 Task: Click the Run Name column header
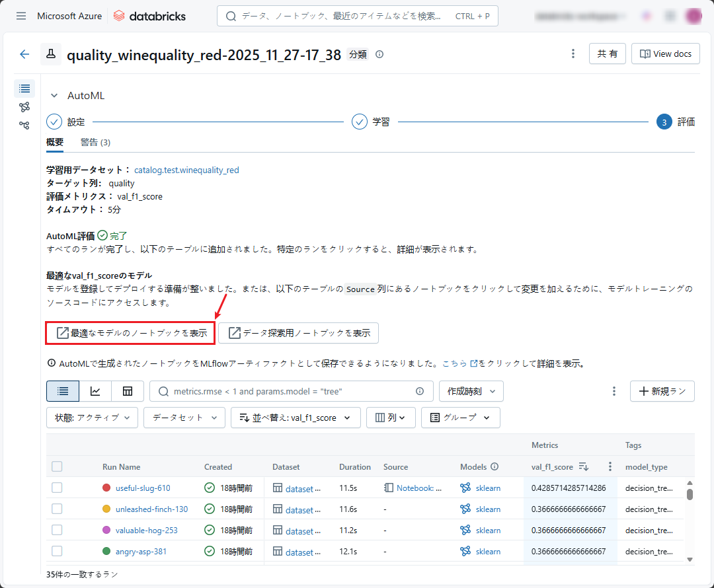[x=121, y=466]
